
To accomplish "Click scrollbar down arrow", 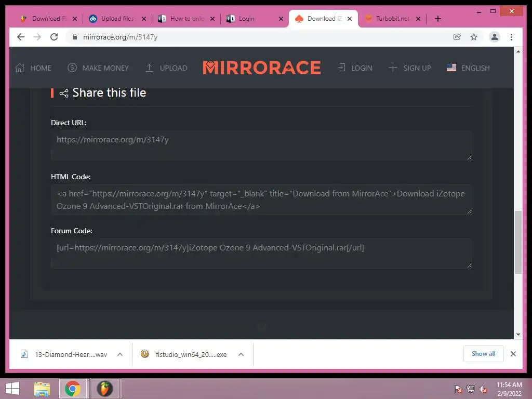I will pos(518,335).
